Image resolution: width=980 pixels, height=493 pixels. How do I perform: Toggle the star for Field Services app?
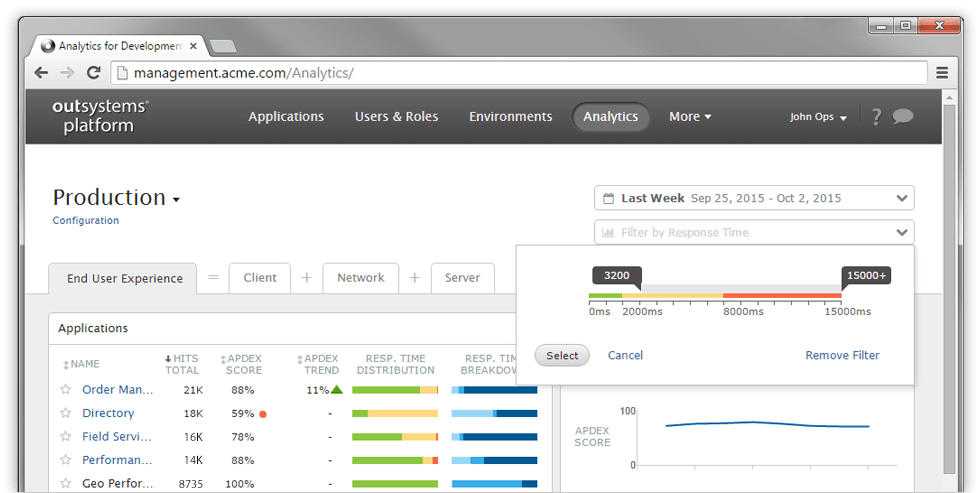point(66,437)
